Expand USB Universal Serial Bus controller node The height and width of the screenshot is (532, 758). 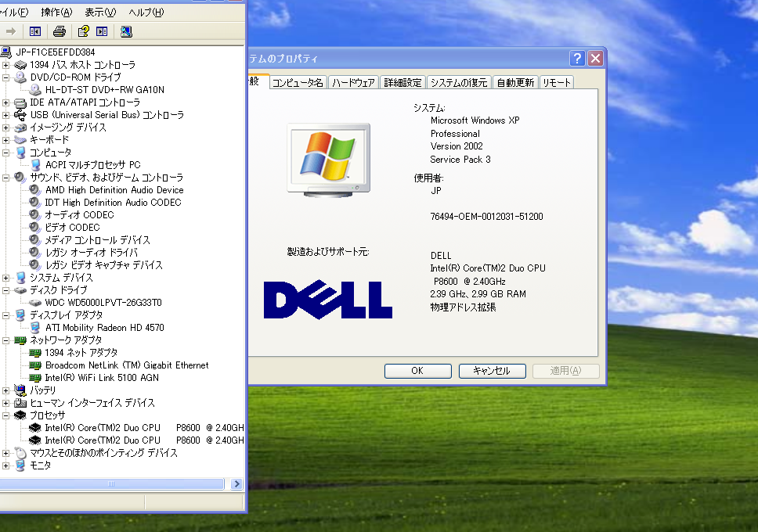(5, 115)
